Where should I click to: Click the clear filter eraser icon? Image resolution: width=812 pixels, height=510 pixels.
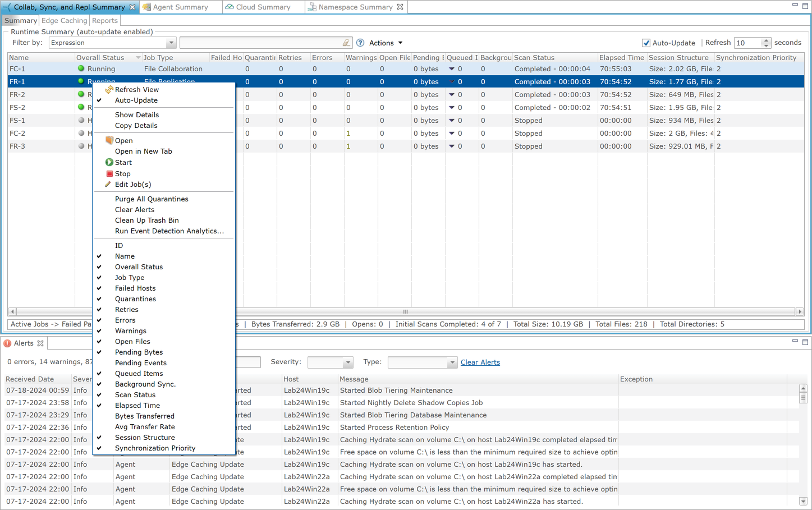click(x=346, y=43)
